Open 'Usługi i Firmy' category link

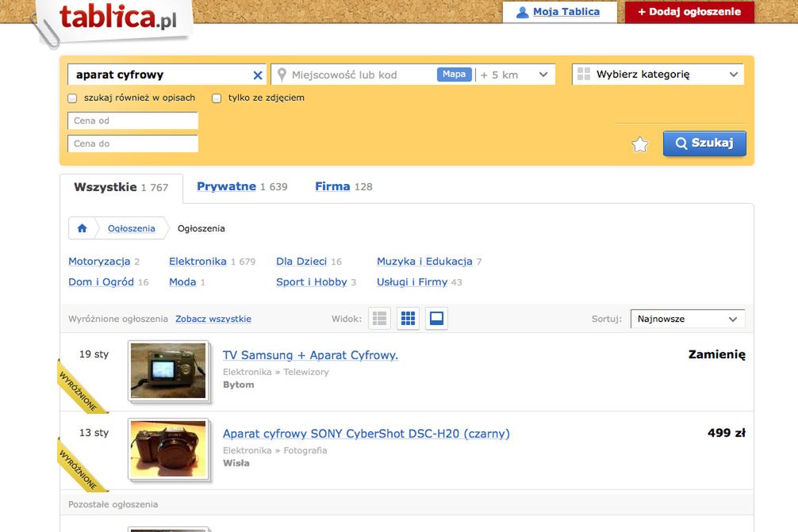click(x=412, y=282)
